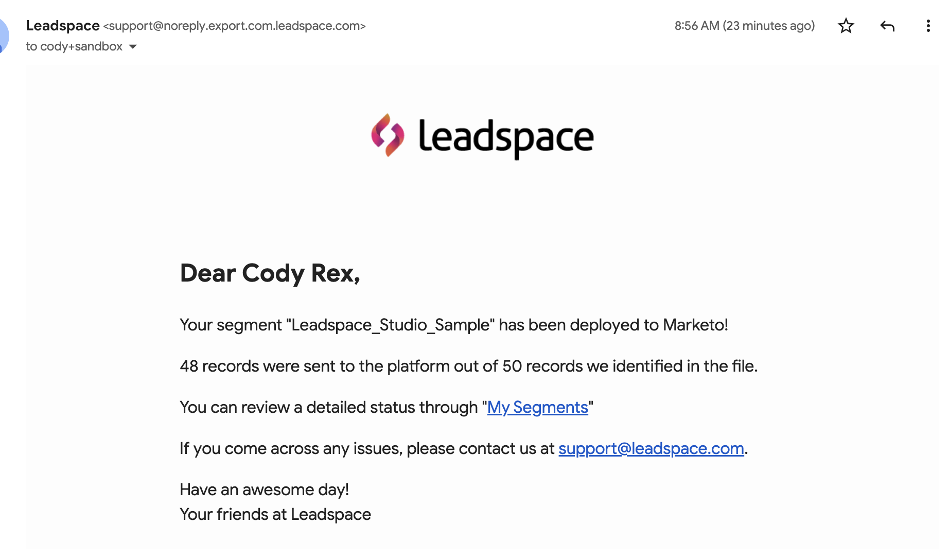Click the sender address support@noreply.export.com.leadspace.com
The height and width of the screenshot is (560, 949).
[x=234, y=26]
